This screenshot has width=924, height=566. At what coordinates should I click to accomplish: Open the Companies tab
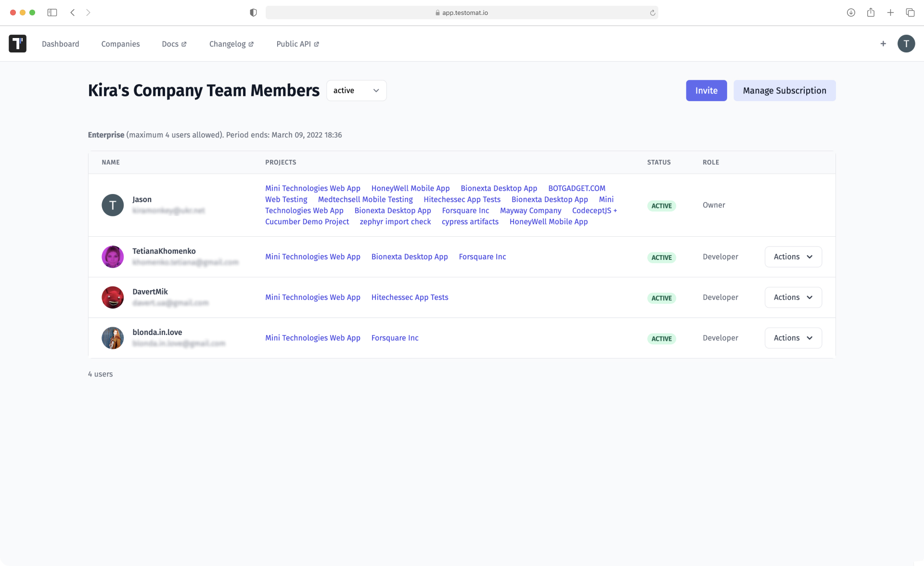click(x=120, y=43)
